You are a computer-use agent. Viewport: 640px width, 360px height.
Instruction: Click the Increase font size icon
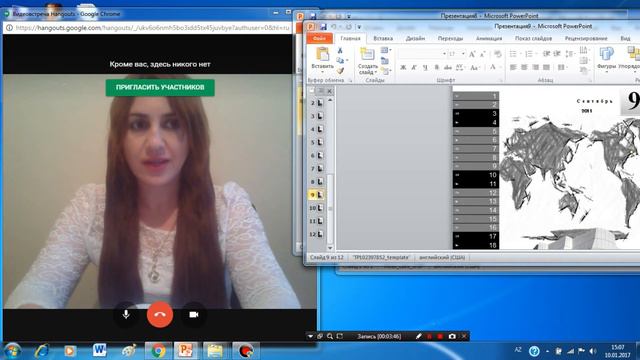(x=472, y=54)
